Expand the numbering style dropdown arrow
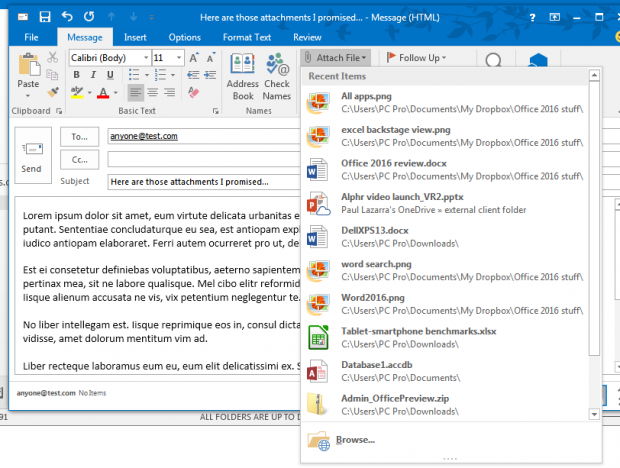 [173, 75]
